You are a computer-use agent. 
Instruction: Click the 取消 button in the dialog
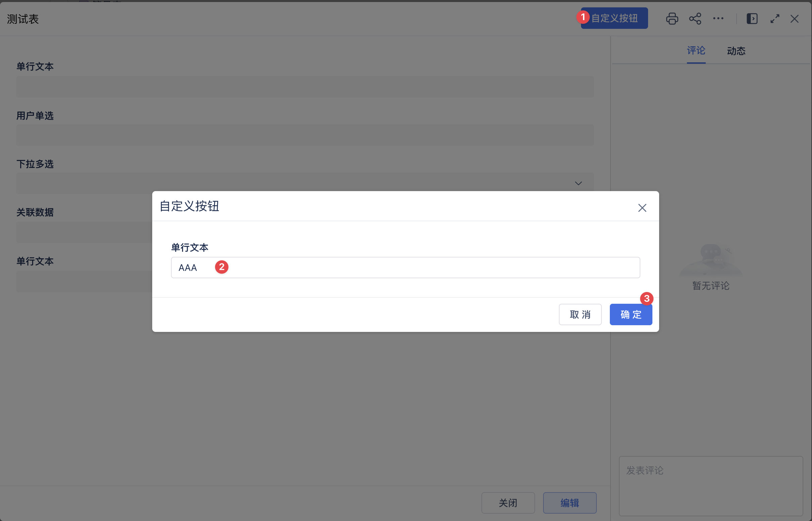pos(580,314)
